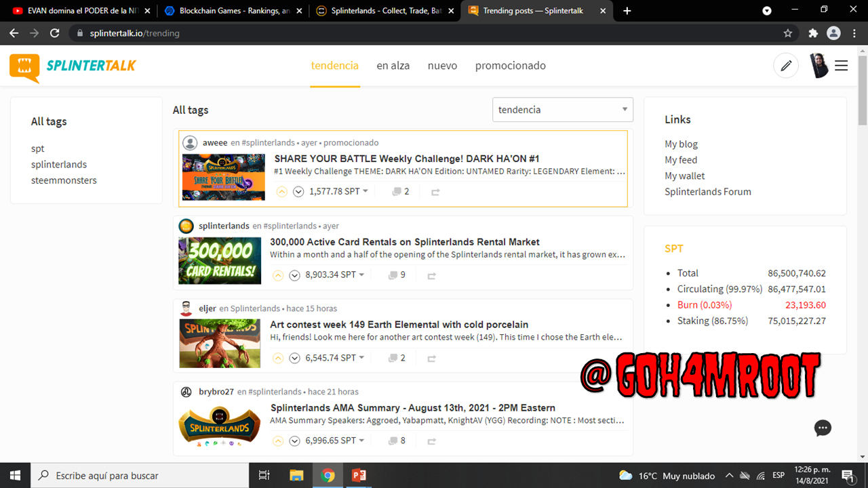Reblog the Art contest week 149 post

coord(431,358)
